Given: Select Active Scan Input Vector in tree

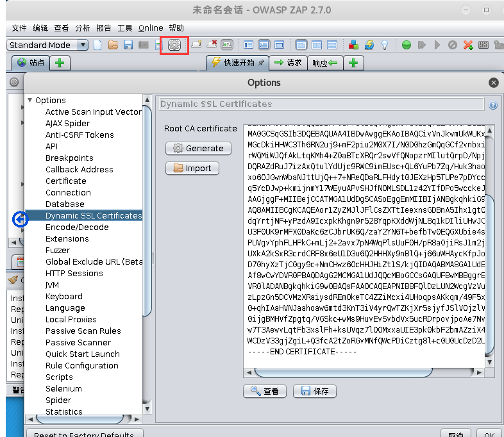Looking at the screenshot, I should (x=93, y=111).
